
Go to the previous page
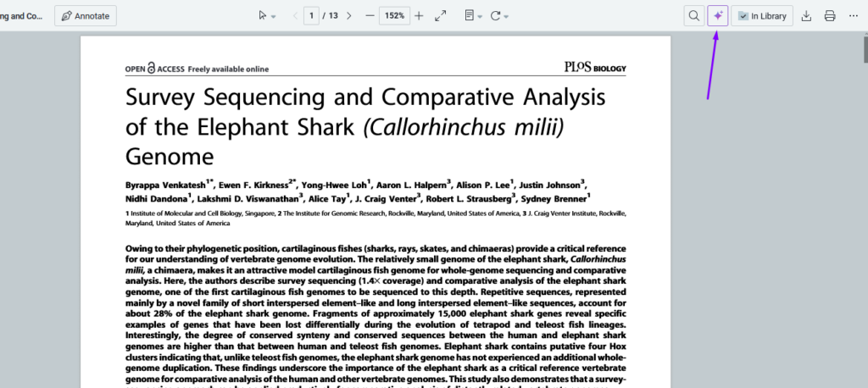pyautogui.click(x=295, y=16)
